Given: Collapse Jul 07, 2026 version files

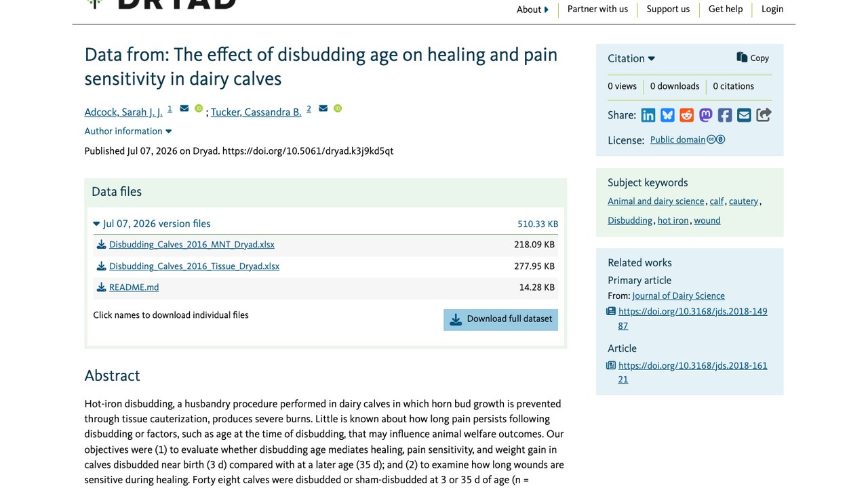Looking at the screenshot, I should [152, 224].
